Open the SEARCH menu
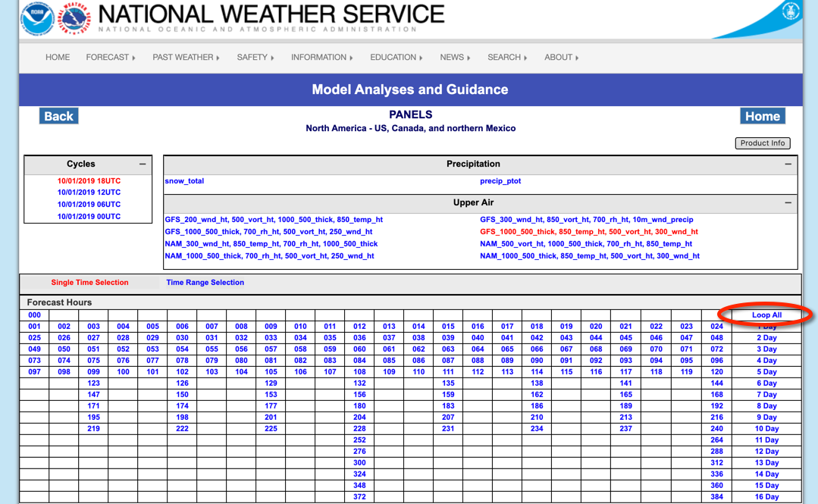This screenshot has width=818, height=504. coord(507,58)
